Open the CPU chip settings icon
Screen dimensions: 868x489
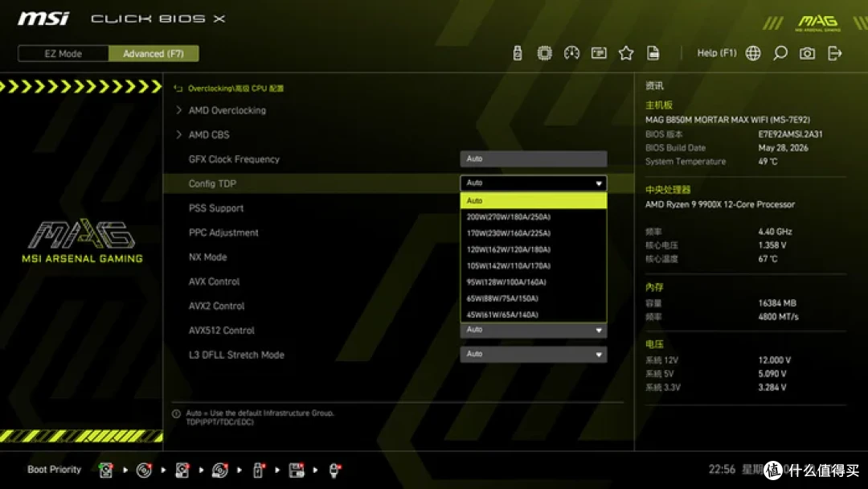click(544, 53)
